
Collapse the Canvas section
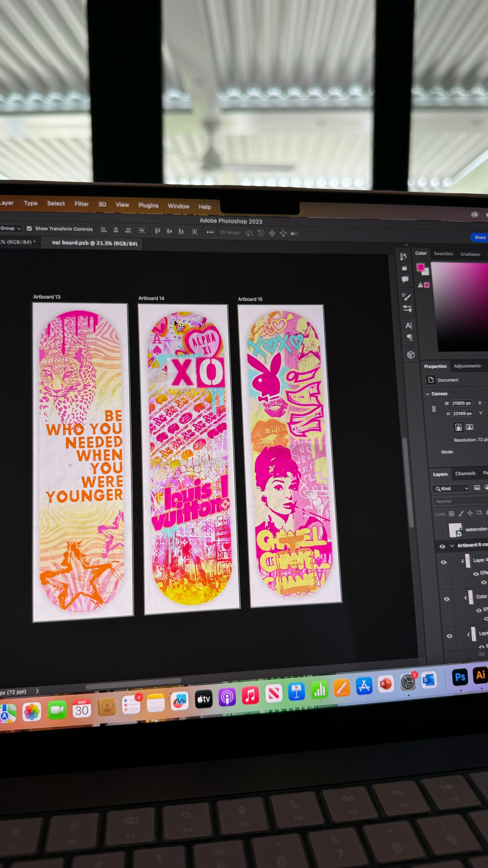427,394
